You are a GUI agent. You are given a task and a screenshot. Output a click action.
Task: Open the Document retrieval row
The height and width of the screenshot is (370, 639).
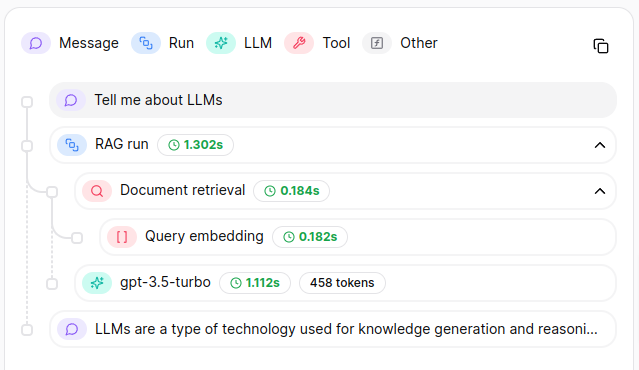[346, 191]
